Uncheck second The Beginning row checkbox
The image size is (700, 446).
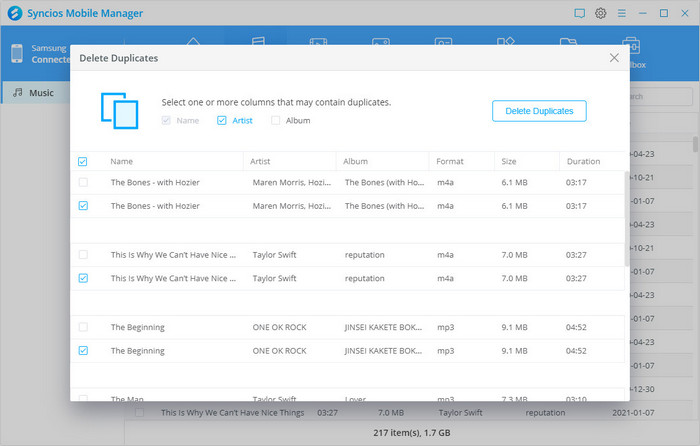[83, 350]
